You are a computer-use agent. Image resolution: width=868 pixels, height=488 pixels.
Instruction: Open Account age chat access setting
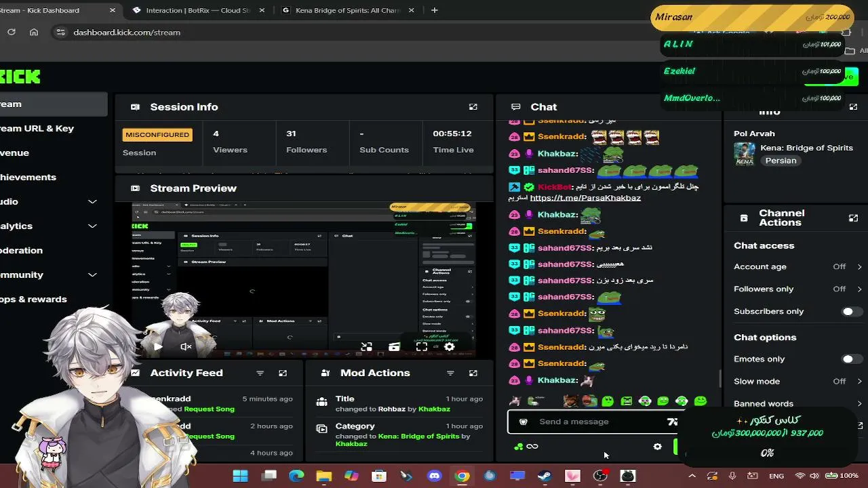pos(797,267)
